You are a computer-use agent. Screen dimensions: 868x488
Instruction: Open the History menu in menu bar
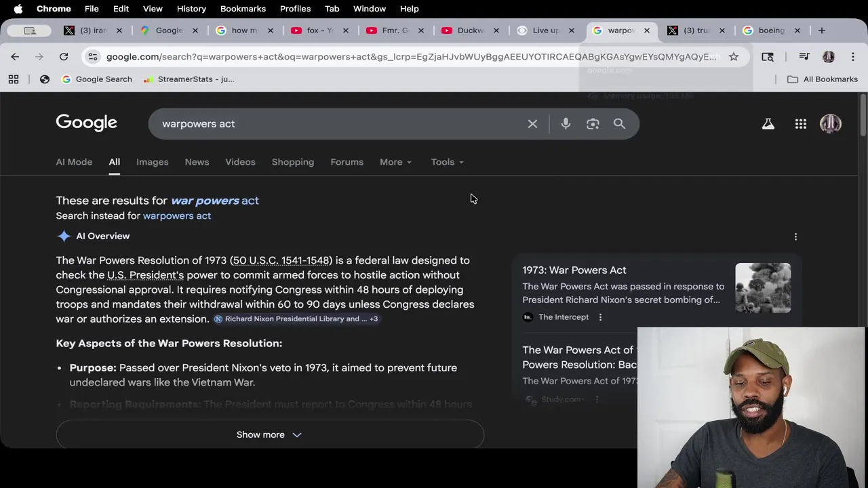[191, 9]
